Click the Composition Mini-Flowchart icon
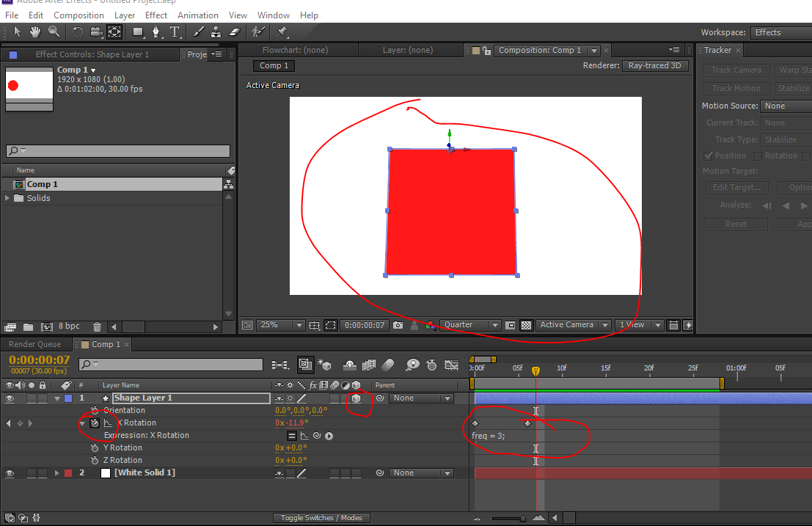The image size is (812, 526). (280, 365)
